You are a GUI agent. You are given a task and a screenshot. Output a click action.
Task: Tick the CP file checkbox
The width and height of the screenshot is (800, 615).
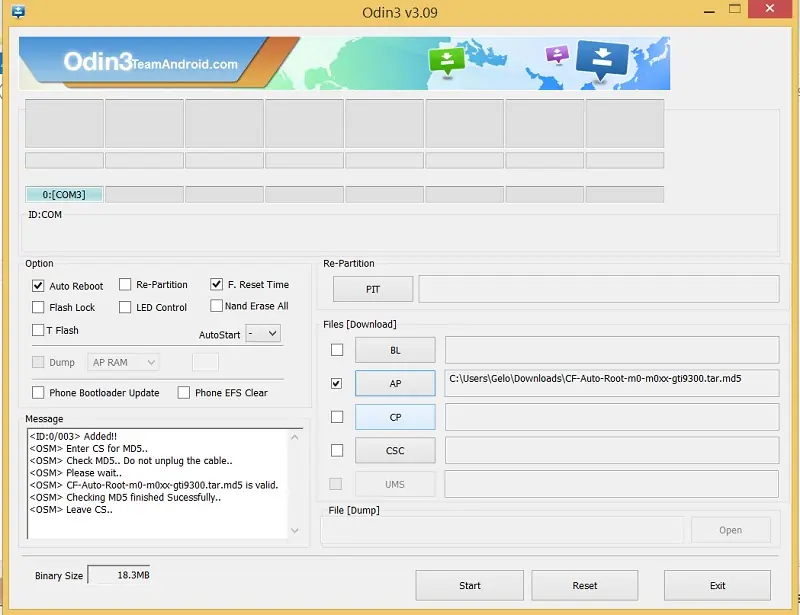[x=337, y=417]
